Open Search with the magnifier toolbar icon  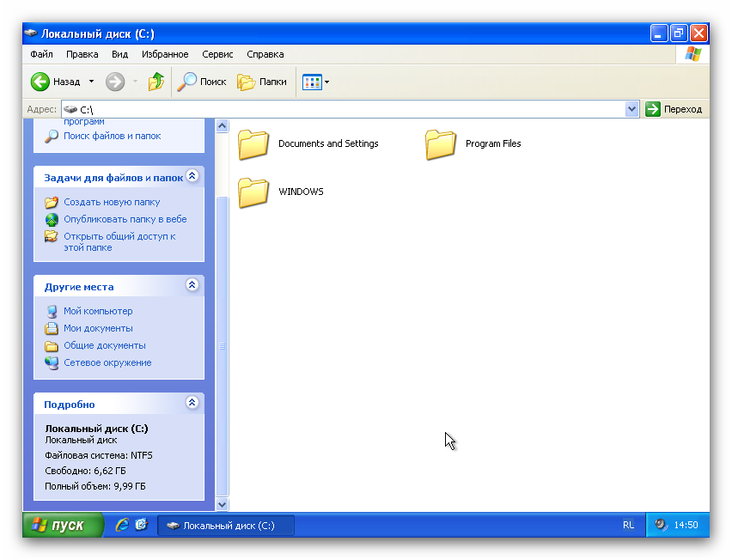pyautogui.click(x=187, y=82)
